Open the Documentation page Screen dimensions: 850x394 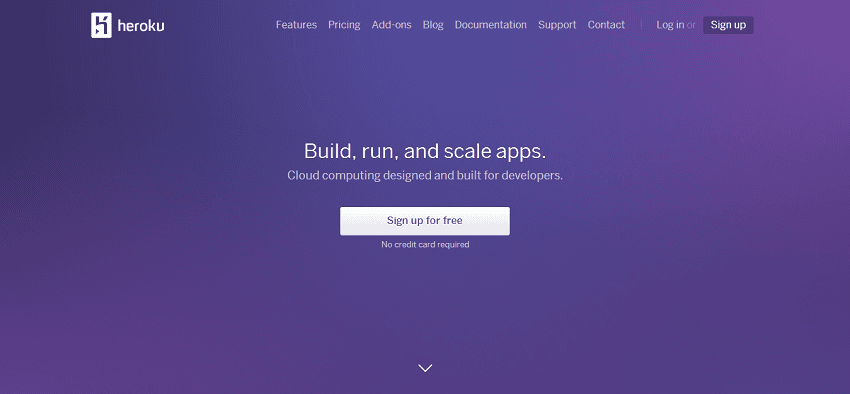point(491,25)
